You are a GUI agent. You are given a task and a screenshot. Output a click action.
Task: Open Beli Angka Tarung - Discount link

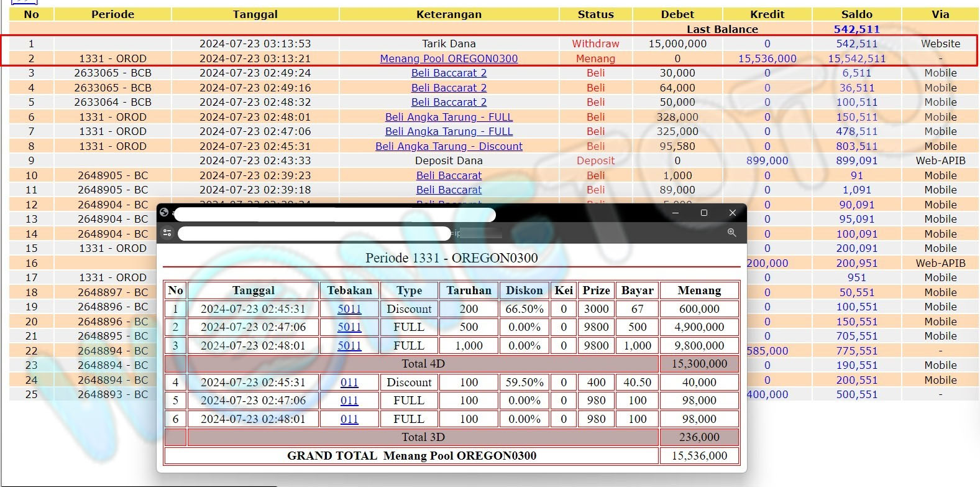pos(449,146)
